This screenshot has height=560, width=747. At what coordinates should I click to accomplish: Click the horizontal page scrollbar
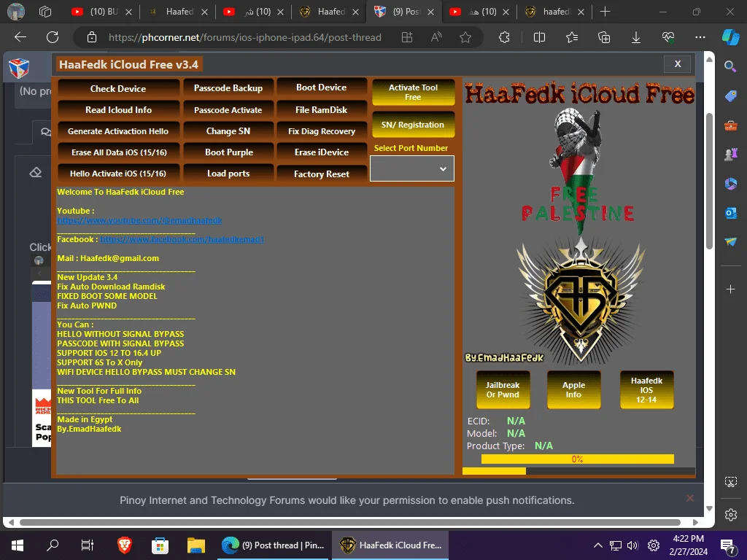point(350,522)
